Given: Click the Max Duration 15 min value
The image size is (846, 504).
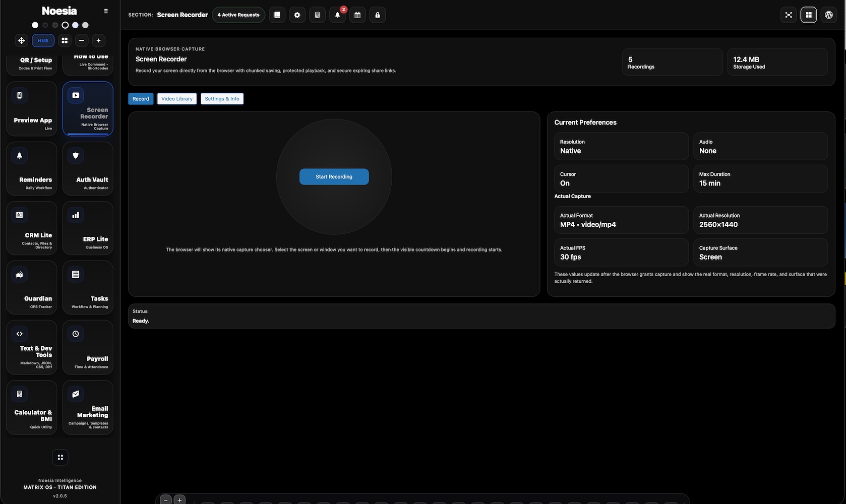Looking at the screenshot, I should click(x=710, y=183).
